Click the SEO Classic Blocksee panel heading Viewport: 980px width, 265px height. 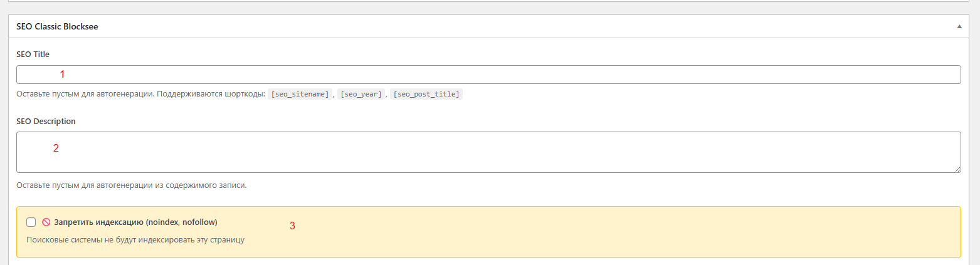pyautogui.click(x=57, y=27)
